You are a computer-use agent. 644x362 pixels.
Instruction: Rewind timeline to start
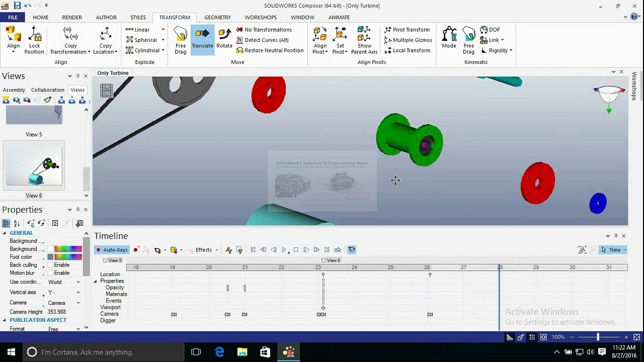point(253,250)
